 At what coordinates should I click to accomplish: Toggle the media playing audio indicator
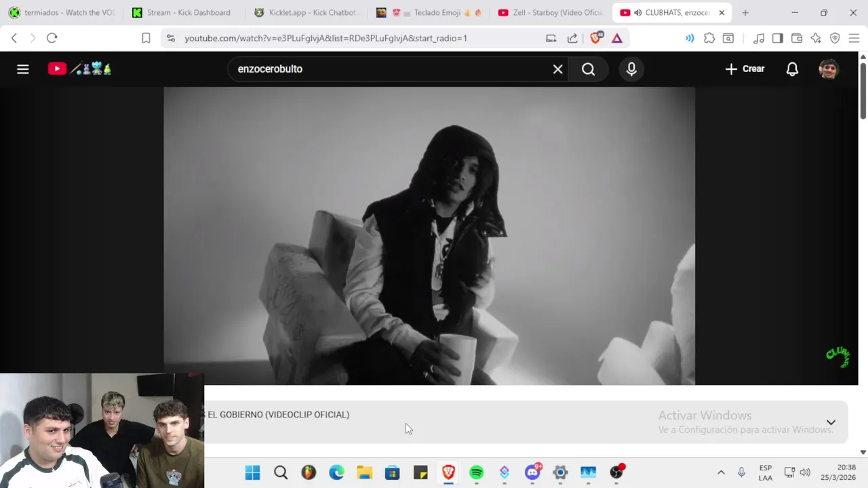(x=690, y=39)
